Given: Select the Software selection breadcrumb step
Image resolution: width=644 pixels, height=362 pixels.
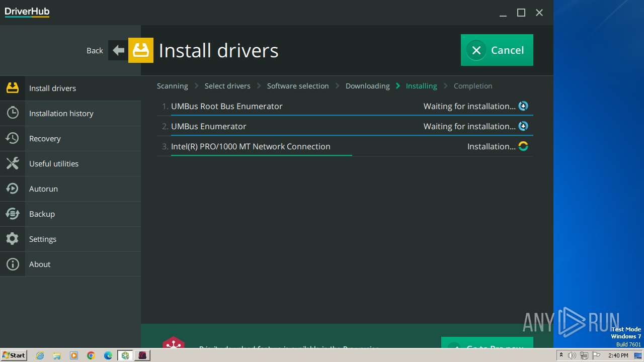Looking at the screenshot, I should pyautogui.click(x=298, y=86).
